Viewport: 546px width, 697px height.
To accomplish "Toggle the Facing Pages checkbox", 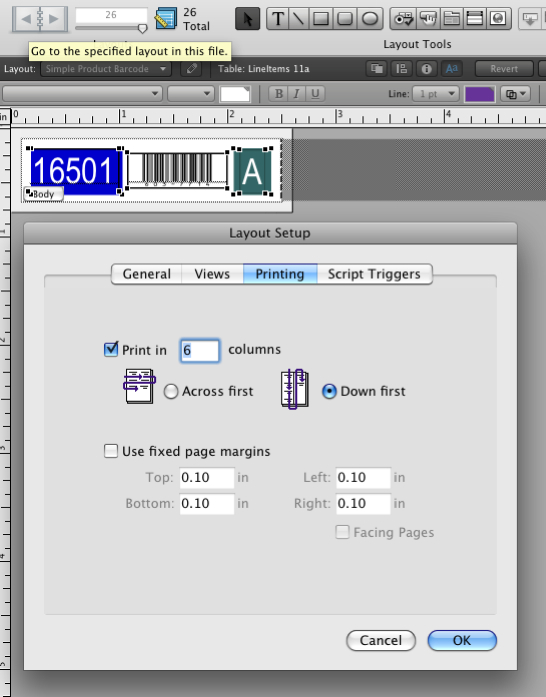I will (x=342, y=532).
